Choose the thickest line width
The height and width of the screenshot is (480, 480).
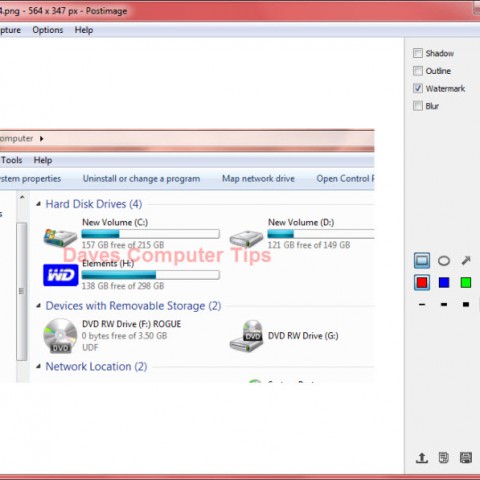coord(466,304)
